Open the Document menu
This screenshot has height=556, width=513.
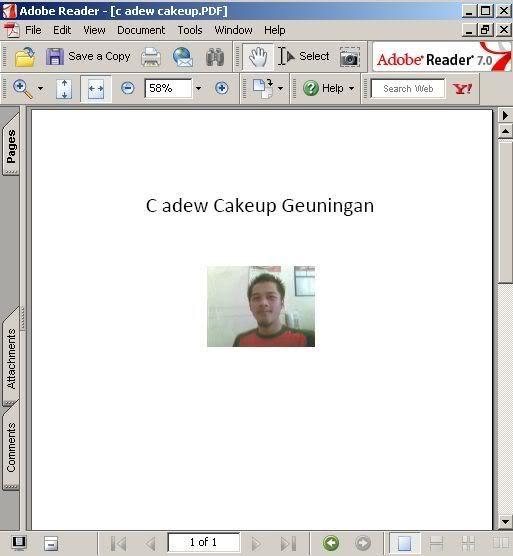tap(141, 30)
